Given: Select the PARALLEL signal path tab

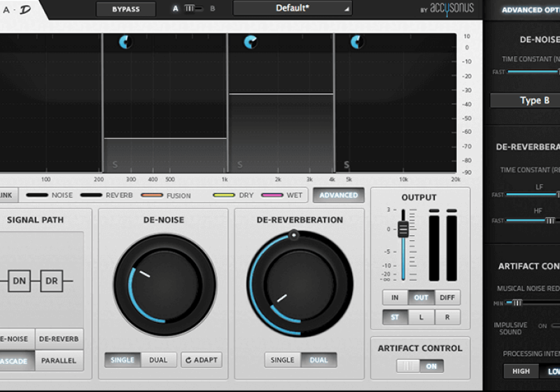Looking at the screenshot, I should [59, 360].
